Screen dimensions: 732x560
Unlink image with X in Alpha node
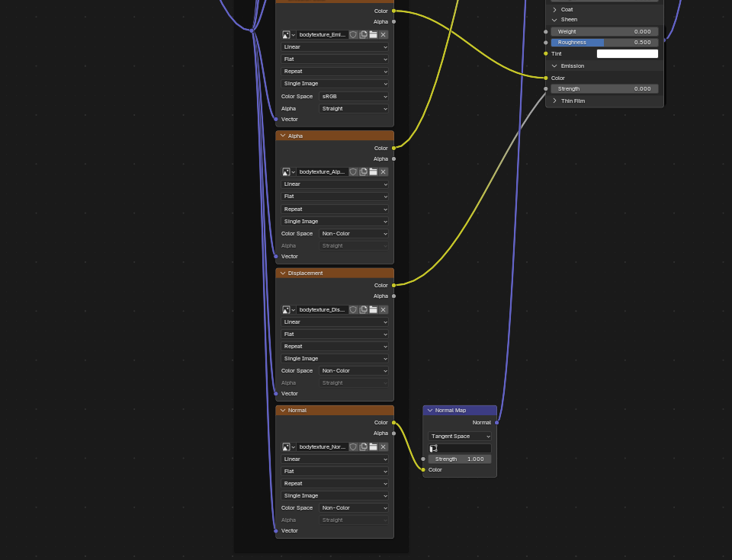click(384, 171)
